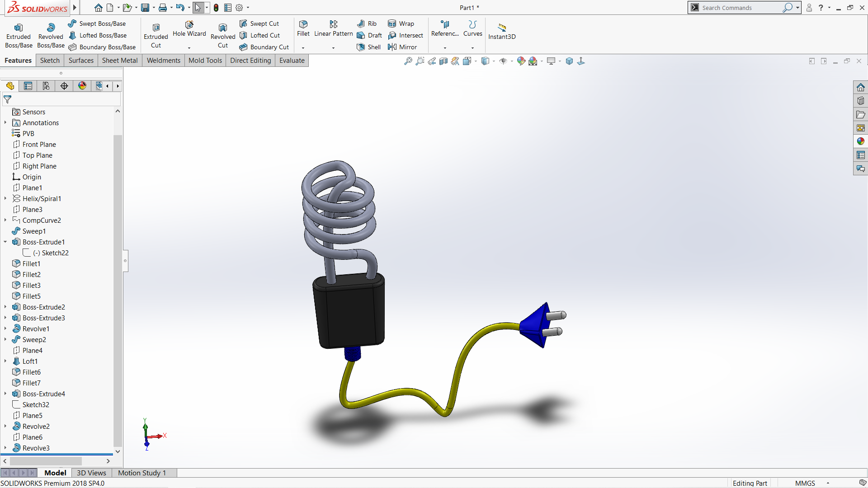Image resolution: width=868 pixels, height=488 pixels.
Task: Open the Hole Wizard tool
Action: (189, 25)
